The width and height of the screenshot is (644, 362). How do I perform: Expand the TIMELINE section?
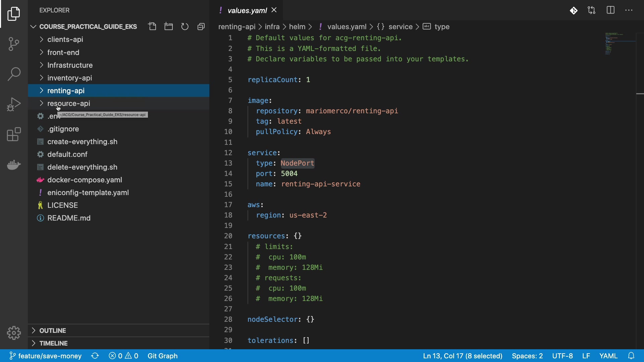coord(53,343)
